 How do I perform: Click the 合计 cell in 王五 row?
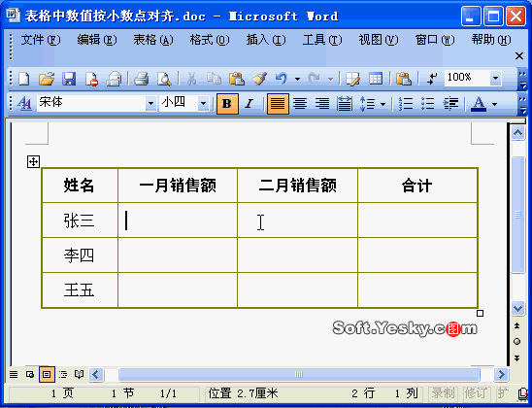[x=417, y=289]
